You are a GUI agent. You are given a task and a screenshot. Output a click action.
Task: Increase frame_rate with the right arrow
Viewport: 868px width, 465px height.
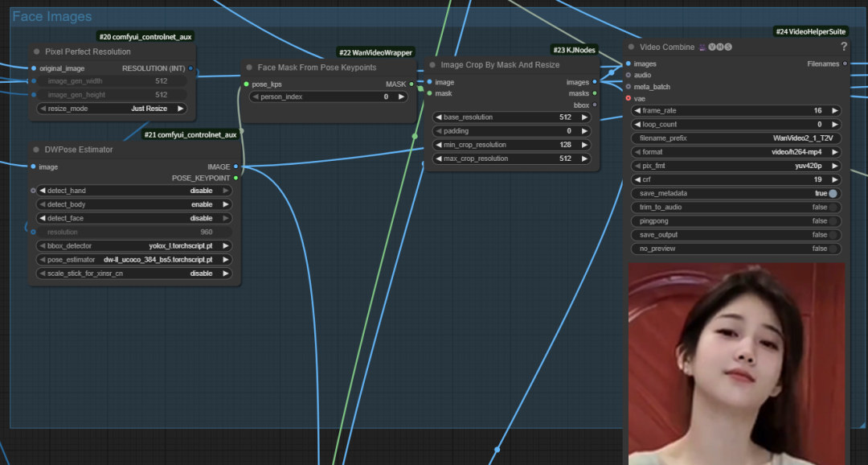[x=834, y=111]
